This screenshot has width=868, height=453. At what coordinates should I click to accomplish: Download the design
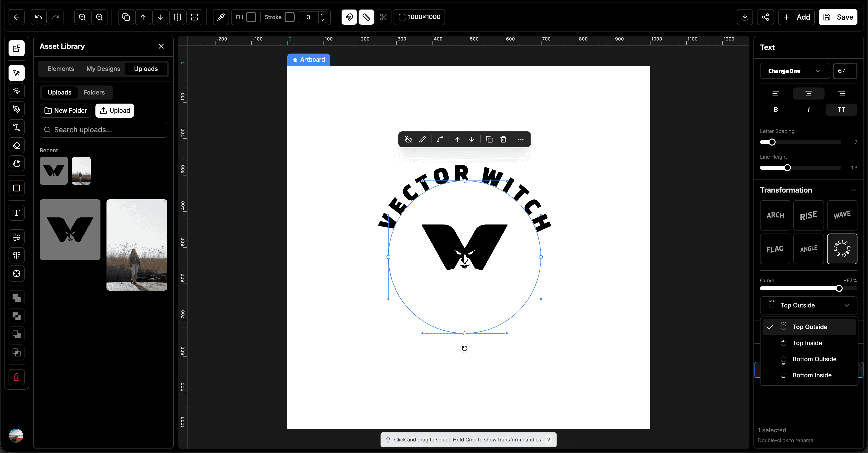[745, 17]
